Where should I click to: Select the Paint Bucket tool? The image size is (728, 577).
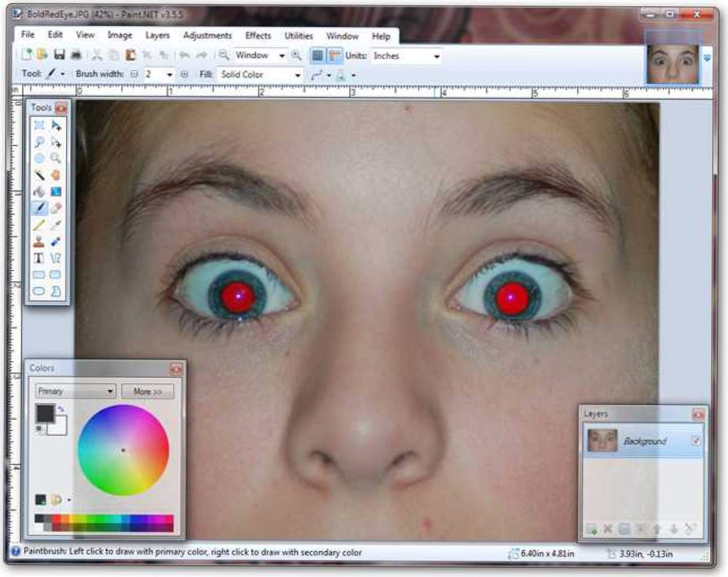(39, 192)
